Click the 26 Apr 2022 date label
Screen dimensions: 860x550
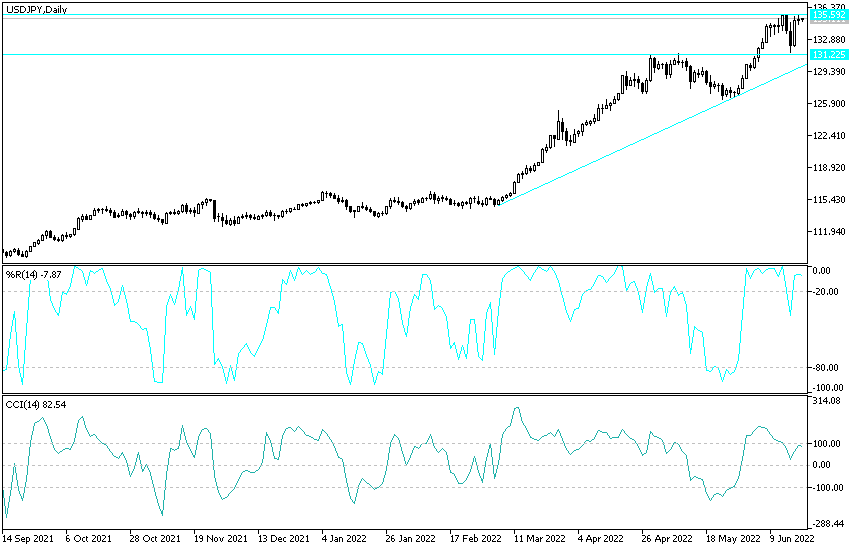pos(667,538)
